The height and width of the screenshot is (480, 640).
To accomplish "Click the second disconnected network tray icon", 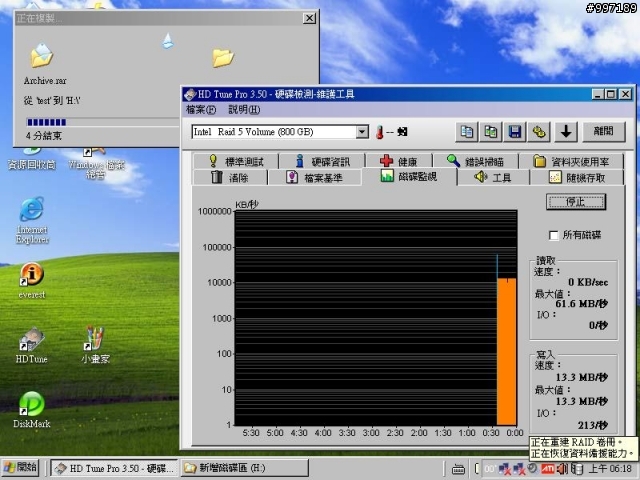I will [x=519, y=469].
